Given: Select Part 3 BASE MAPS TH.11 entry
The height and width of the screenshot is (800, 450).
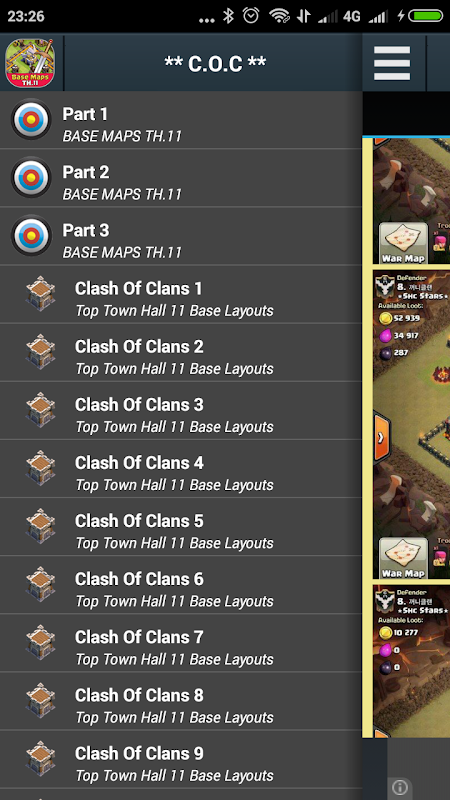Looking at the screenshot, I should tap(181, 236).
